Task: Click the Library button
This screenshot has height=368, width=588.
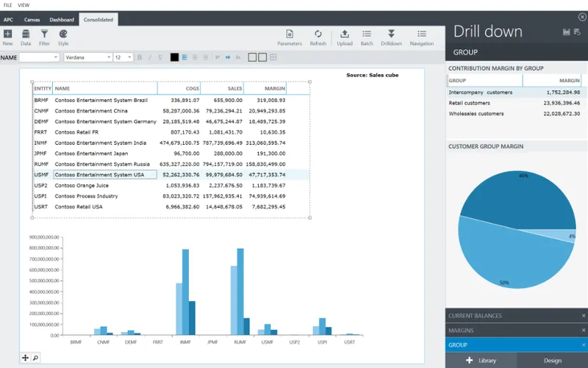Action: coord(481,360)
